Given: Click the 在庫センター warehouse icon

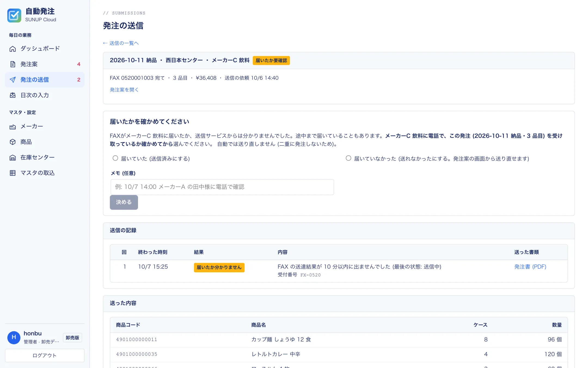Looking at the screenshot, I should point(13,158).
